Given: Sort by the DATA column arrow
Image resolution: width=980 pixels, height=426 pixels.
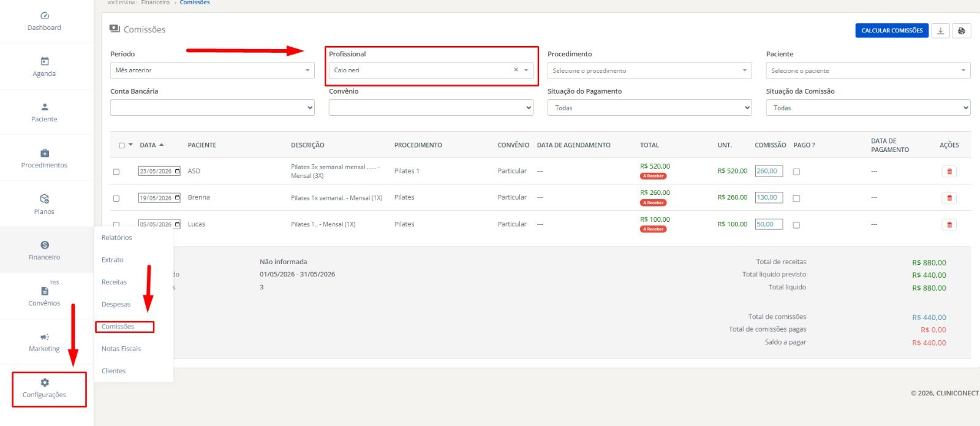Looking at the screenshot, I should [162, 145].
